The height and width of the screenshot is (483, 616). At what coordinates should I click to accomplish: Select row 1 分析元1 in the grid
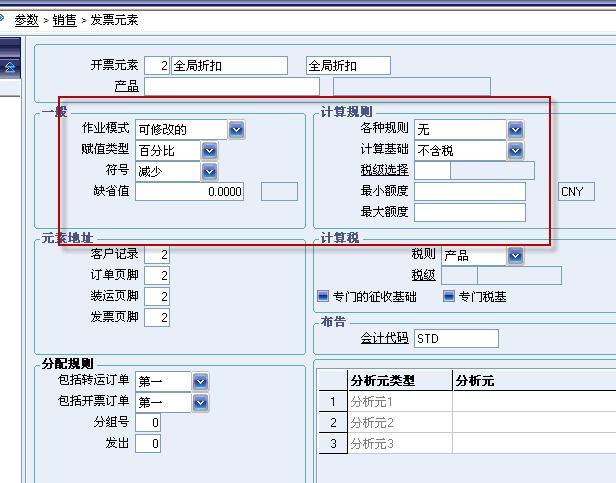click(398, 402)
